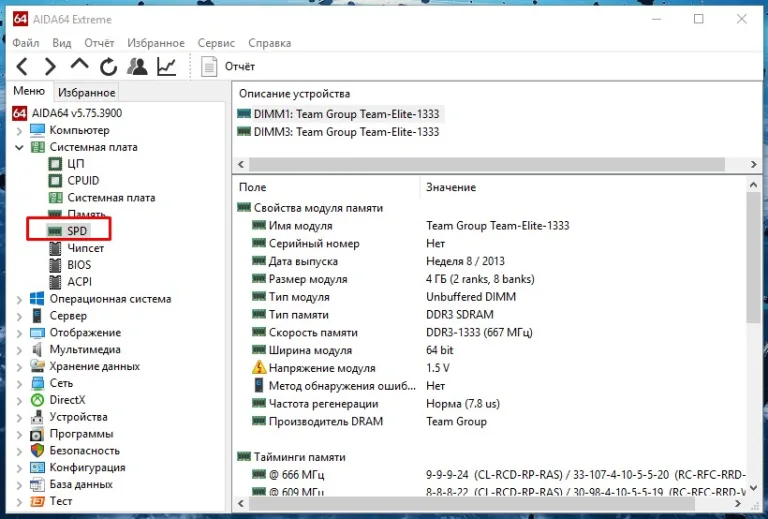The image size is (768, 519).
Task: Open the user manager people icon
Action: point(137,66)
